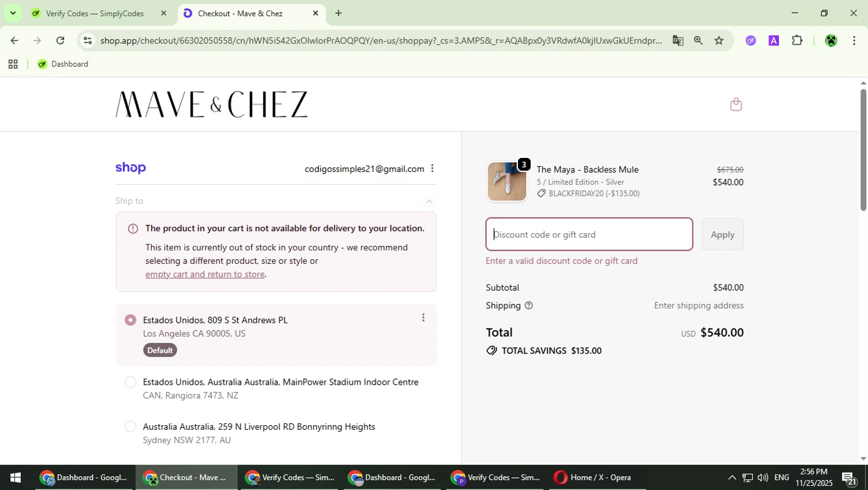The height and width of the screenshot is (490, 868).
Task: Open Chrome's three-dot menu
Action: pyautogui.click(x=854, y=40)
